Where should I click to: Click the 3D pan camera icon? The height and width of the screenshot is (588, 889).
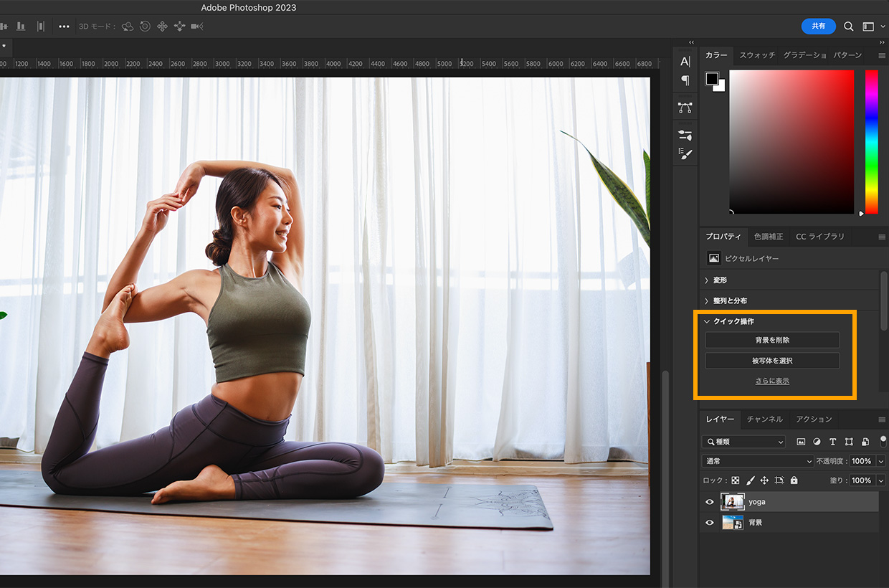(162, 27)
